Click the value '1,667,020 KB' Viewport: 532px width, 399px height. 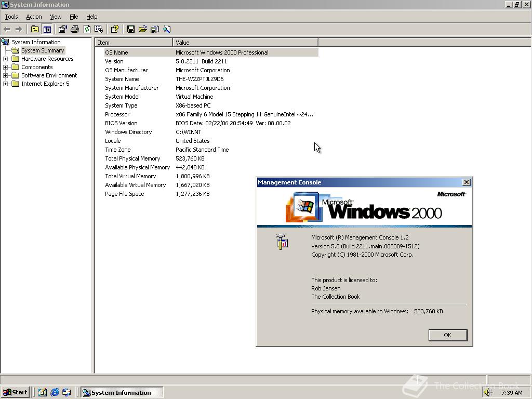(x=193, y=185)
